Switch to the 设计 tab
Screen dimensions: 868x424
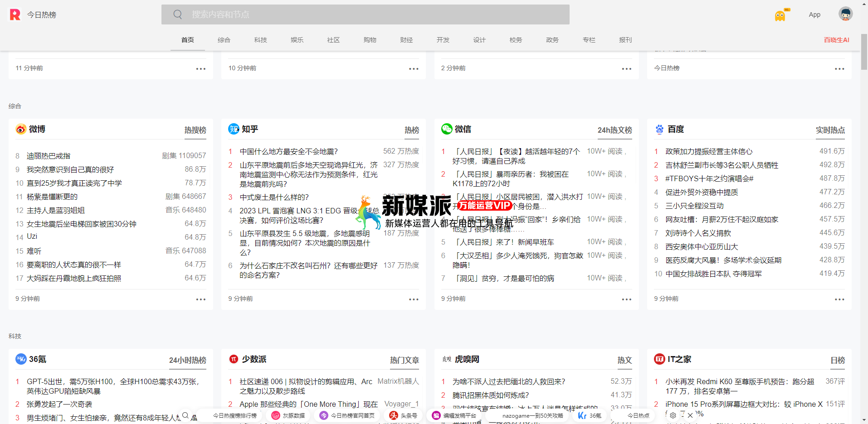[479, 40]
